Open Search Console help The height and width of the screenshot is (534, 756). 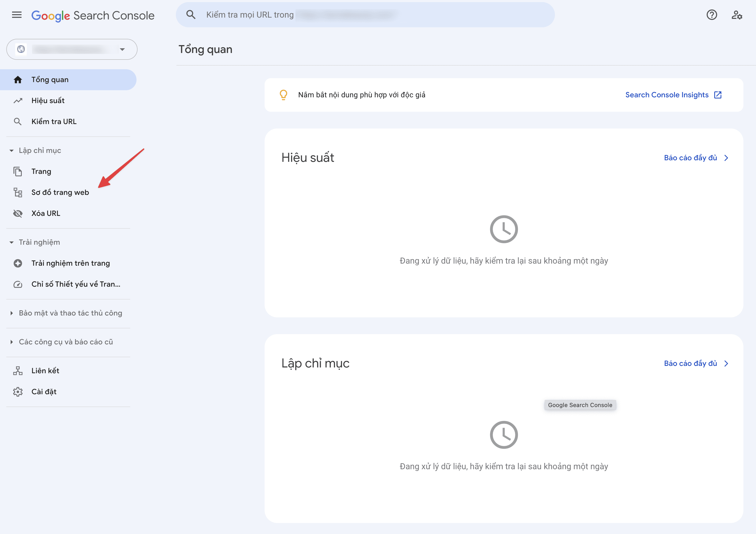pos(712,15)
